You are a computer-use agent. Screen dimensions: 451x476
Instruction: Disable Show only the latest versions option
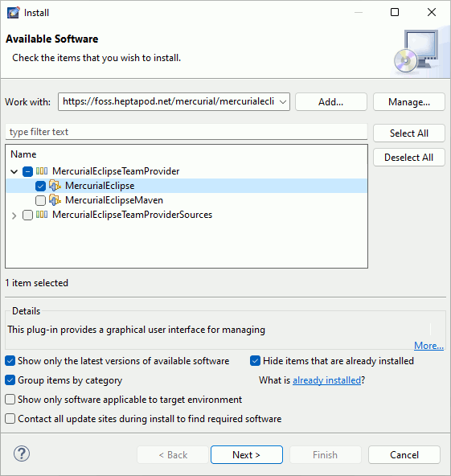10,361
